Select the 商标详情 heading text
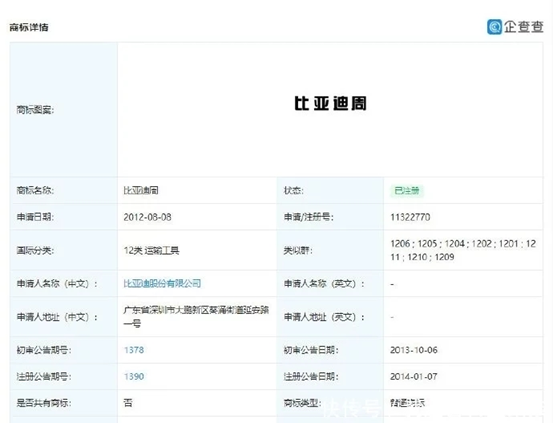This screenshot has height=423, width=553. pos(29,27)
